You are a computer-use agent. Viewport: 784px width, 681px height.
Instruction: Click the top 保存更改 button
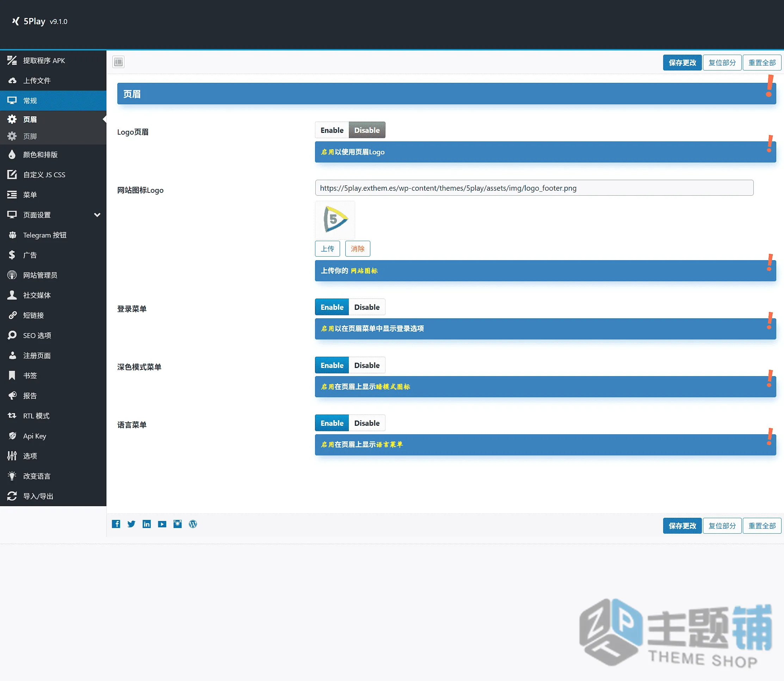point(682,63)
